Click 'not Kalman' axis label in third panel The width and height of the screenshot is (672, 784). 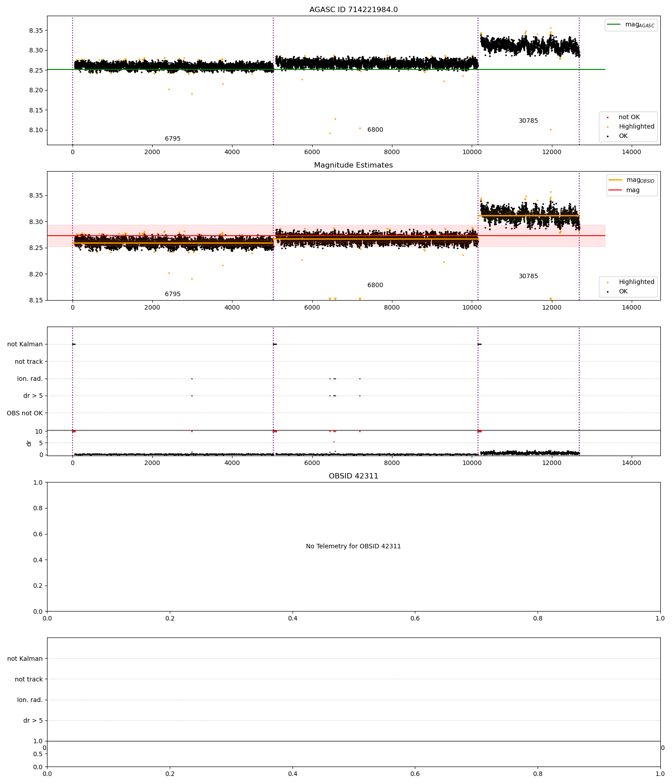pyautogui.click(x=25, y=345)
